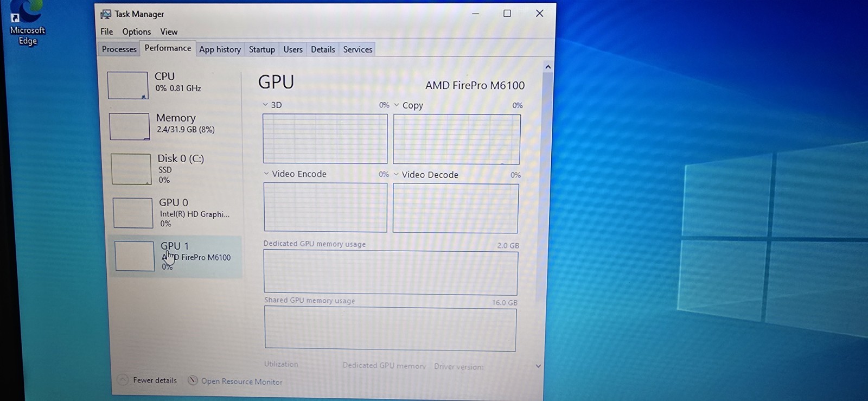Screen dimensions: 868x401
Task: Close the Task Manager window
Action: point(539,14)
